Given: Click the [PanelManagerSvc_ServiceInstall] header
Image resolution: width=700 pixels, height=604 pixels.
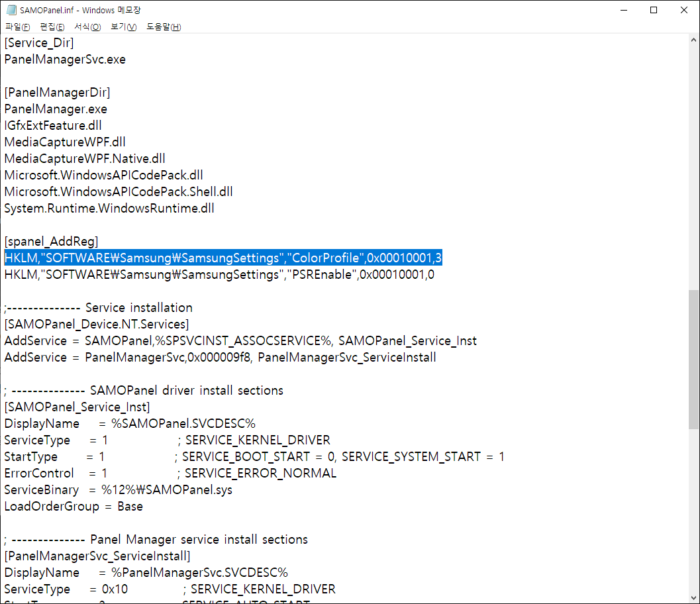Looking at the screenshot, I should click(97, 556).
